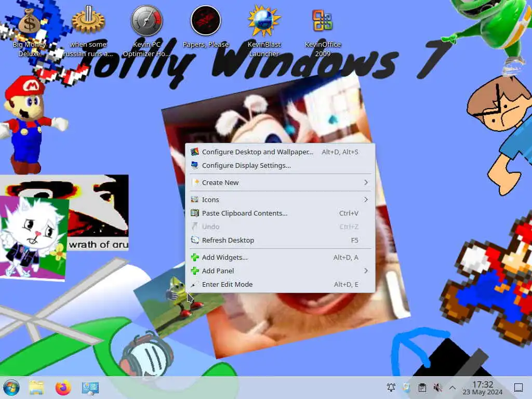The width and height of the screenshot is (532, 399).
Task: Open the Add Panel submenu
Action: [280, 271]
